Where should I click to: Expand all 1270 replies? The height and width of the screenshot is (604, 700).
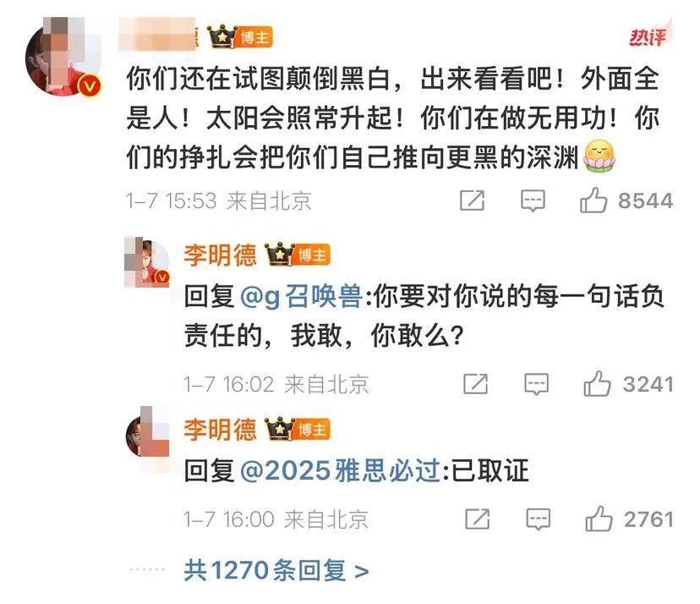(x=276, y=570)
